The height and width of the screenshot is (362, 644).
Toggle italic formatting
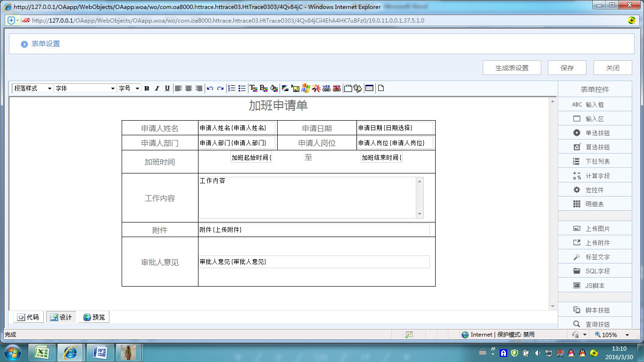pos(157,88)
